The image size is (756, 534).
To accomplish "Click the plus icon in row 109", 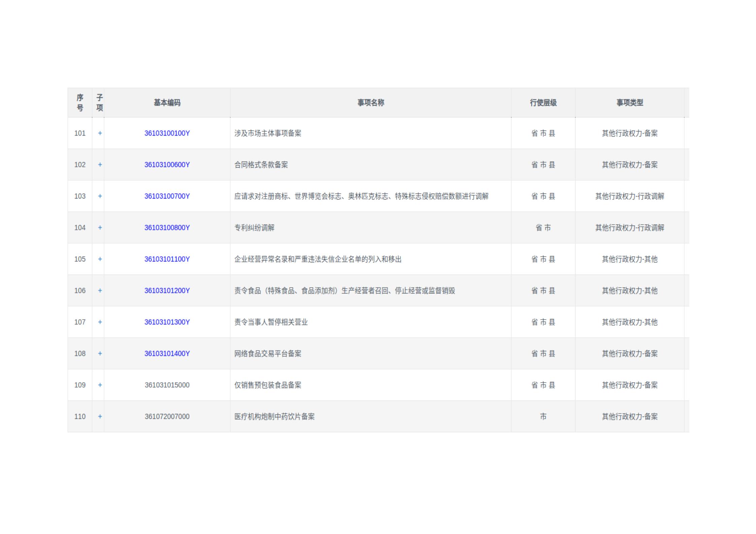I will pyautogui.click(x=100, y=385).
